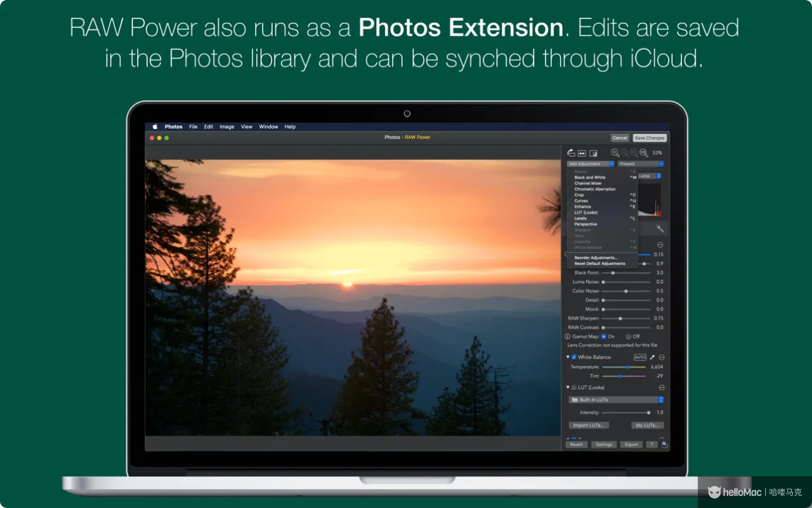Choose Channel Mixer from adjustment list
The width and height of the screenshot is (812, 508).
tap(603, 184)
